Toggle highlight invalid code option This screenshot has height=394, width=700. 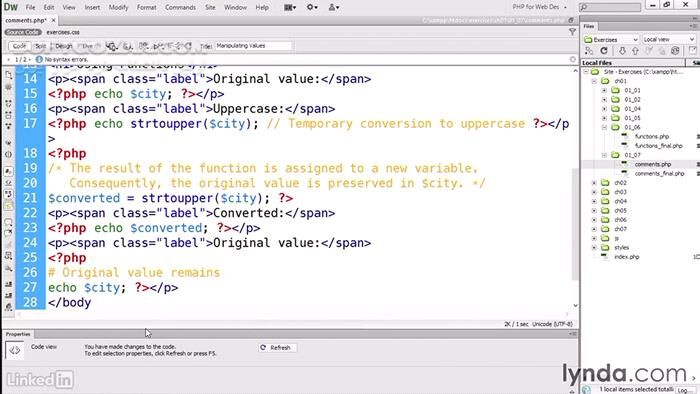coord(8,182)
